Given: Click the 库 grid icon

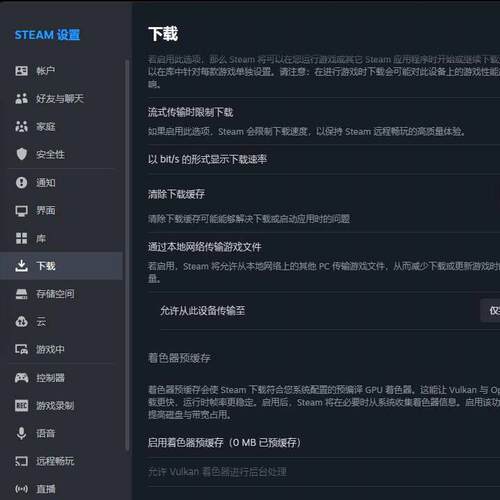Looking at the screenshot, I should click(21, 238).
